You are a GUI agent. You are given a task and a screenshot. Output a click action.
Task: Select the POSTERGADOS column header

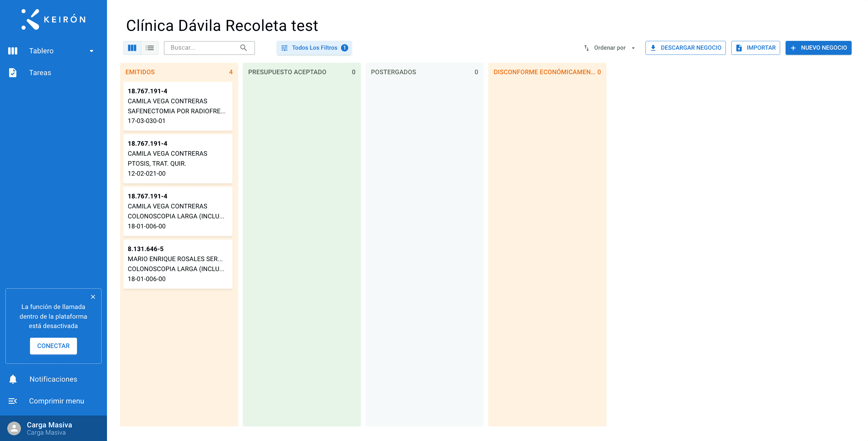pos(393,72)
